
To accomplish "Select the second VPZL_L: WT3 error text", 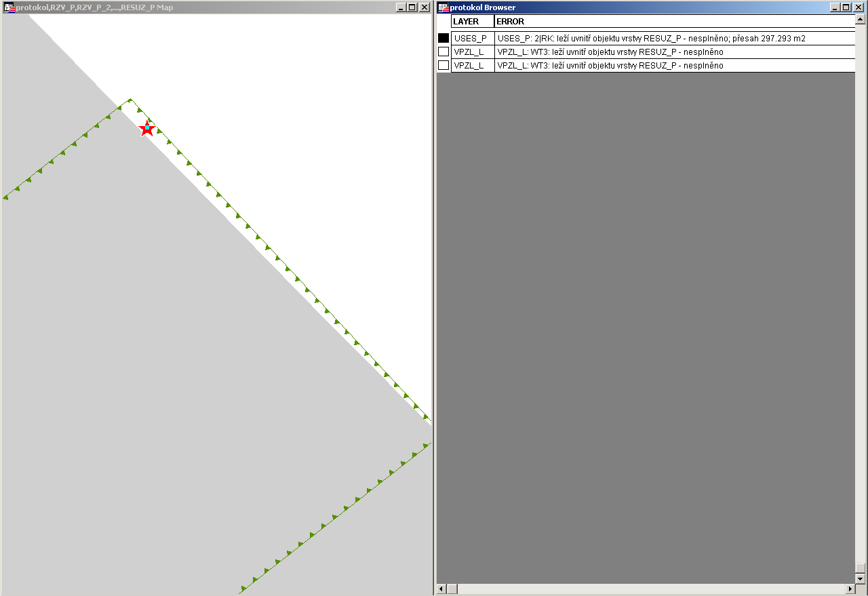I will (610, 66).
